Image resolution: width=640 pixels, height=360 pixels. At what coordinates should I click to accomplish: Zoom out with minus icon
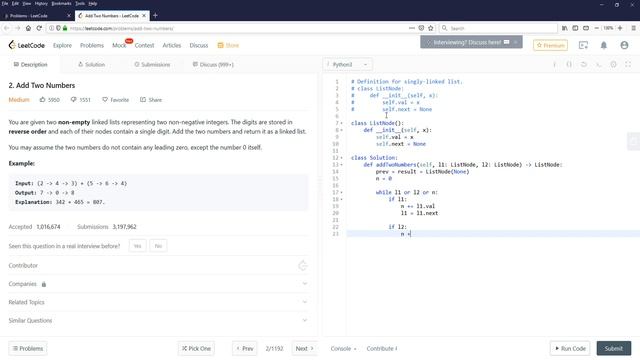click(x=596, y=28)
